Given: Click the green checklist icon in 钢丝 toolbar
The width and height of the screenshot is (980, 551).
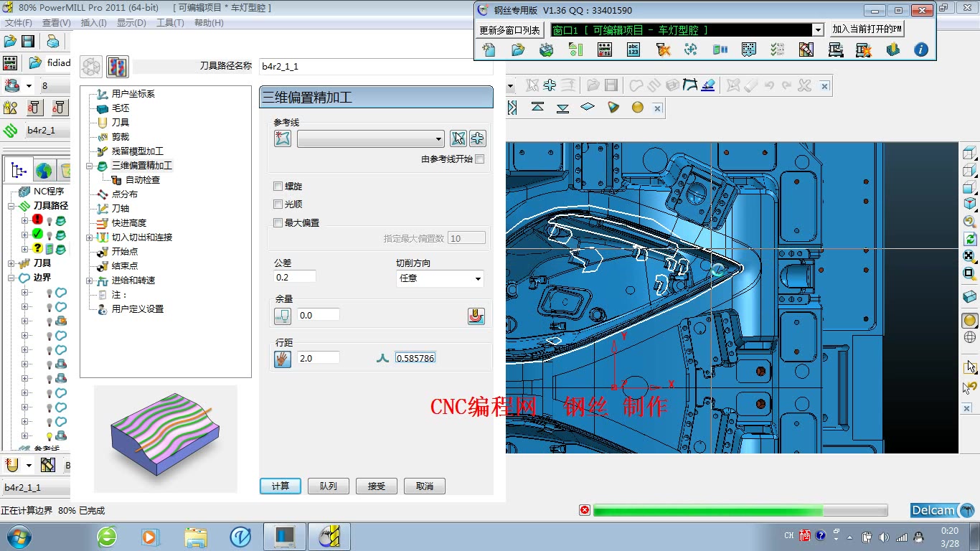Looking at the screenshot, I should [x=777, y=50].
